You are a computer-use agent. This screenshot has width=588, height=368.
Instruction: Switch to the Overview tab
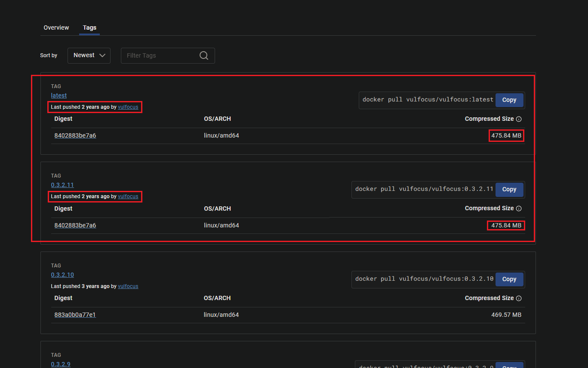point(56,28)
